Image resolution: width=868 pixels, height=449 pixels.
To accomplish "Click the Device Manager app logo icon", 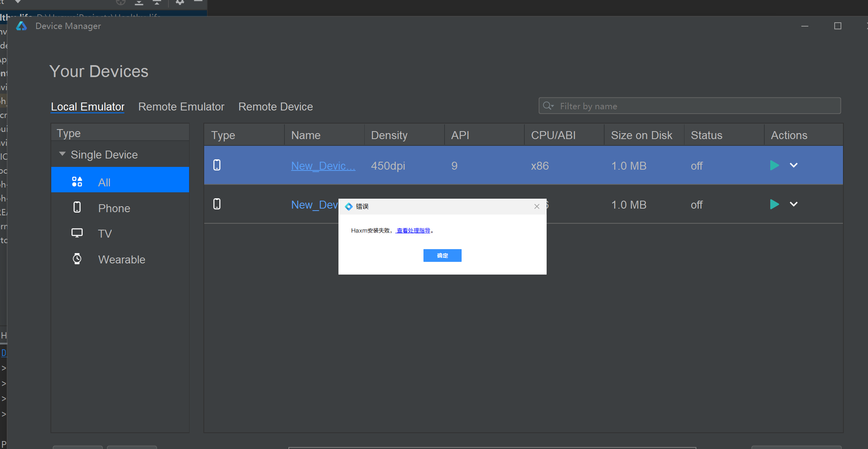I will click(x=21, y=26).
